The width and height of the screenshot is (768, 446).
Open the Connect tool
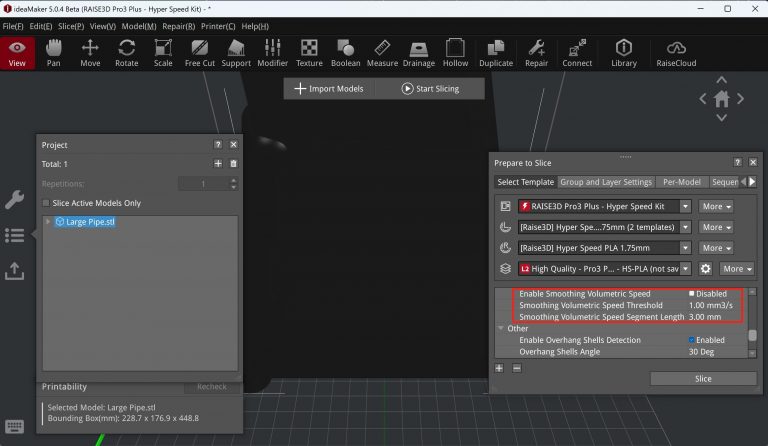[577, 53]
